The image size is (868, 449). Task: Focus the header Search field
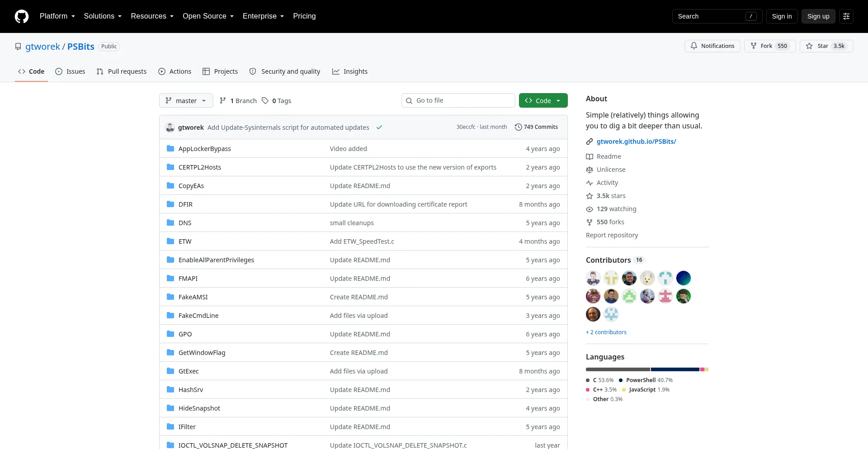pyautogui.click(x=717, y=16)
